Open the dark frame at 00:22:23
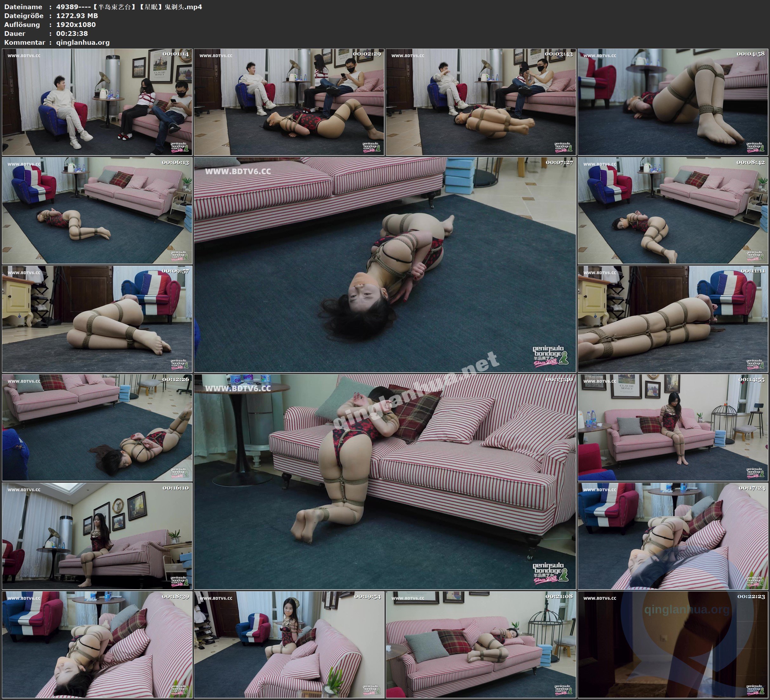The width and height of the screenshot is (770, 700). (x=673, y=644)
